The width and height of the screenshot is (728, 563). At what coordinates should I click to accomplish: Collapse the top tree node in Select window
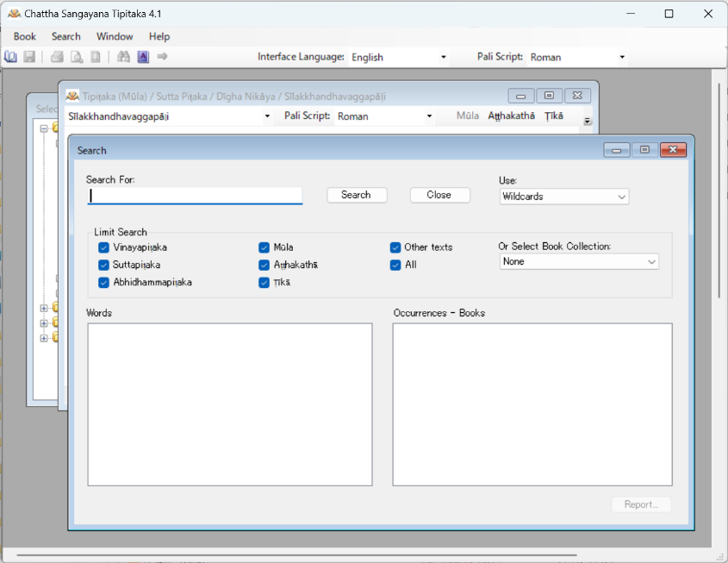click(x=44, y=128)
